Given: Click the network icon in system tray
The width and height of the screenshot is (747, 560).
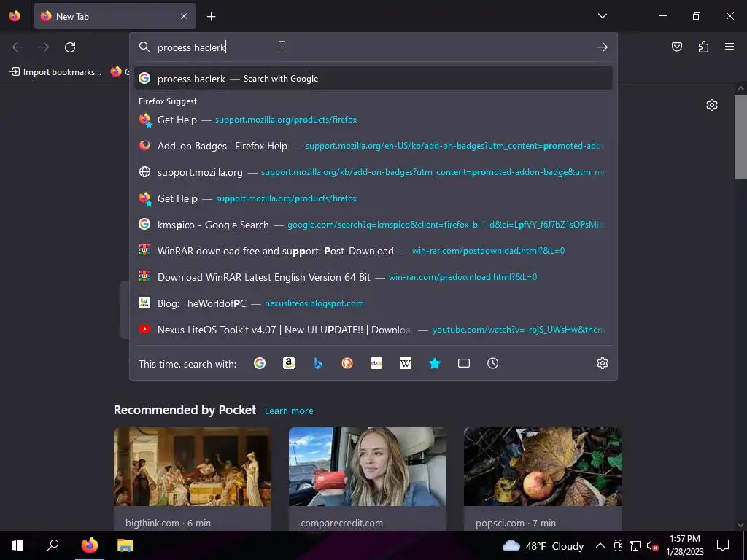Looking at the screenshot, I should pyautogui.click(x=635, y=545).
